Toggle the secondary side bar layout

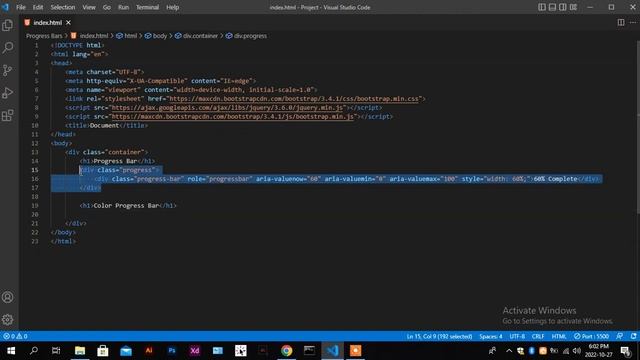coord(563,7)
